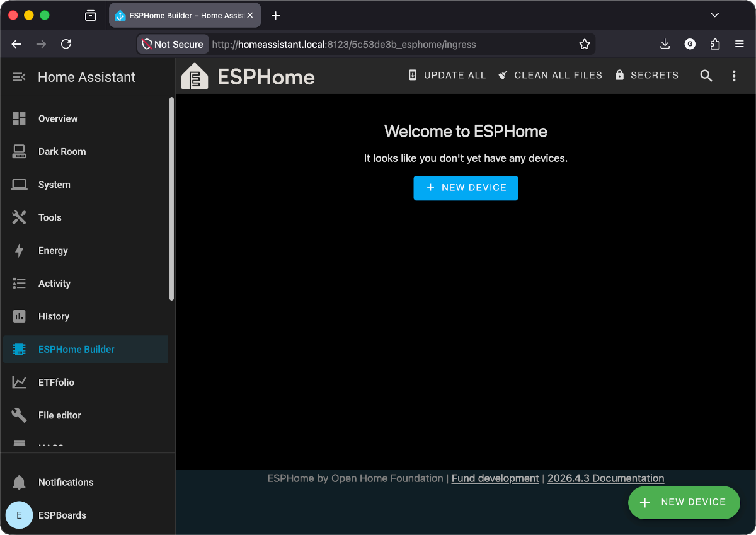756x535 pixels.
Task: Open the list all tabs chevron
Action: (x=714, y=15)
